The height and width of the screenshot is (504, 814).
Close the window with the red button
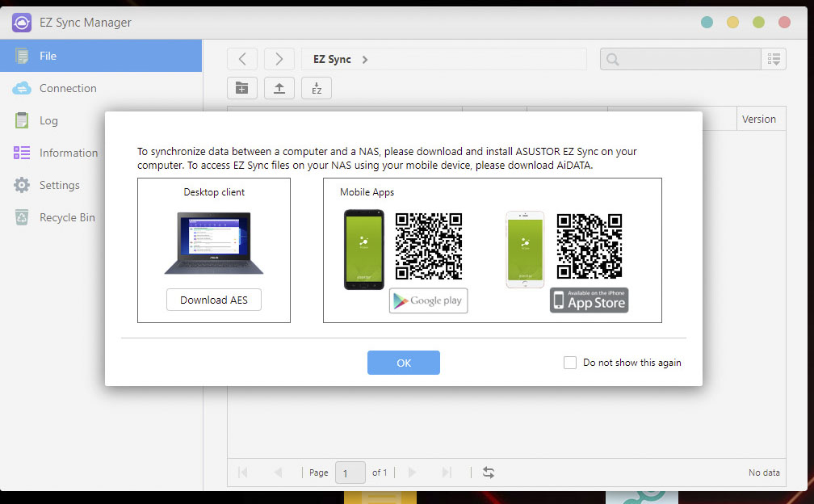[784, 23]
